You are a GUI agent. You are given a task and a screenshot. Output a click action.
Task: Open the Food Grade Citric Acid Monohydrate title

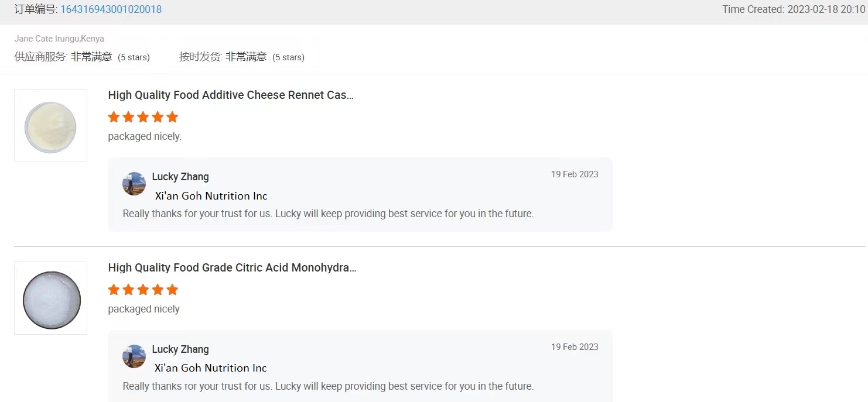(232, 267)
